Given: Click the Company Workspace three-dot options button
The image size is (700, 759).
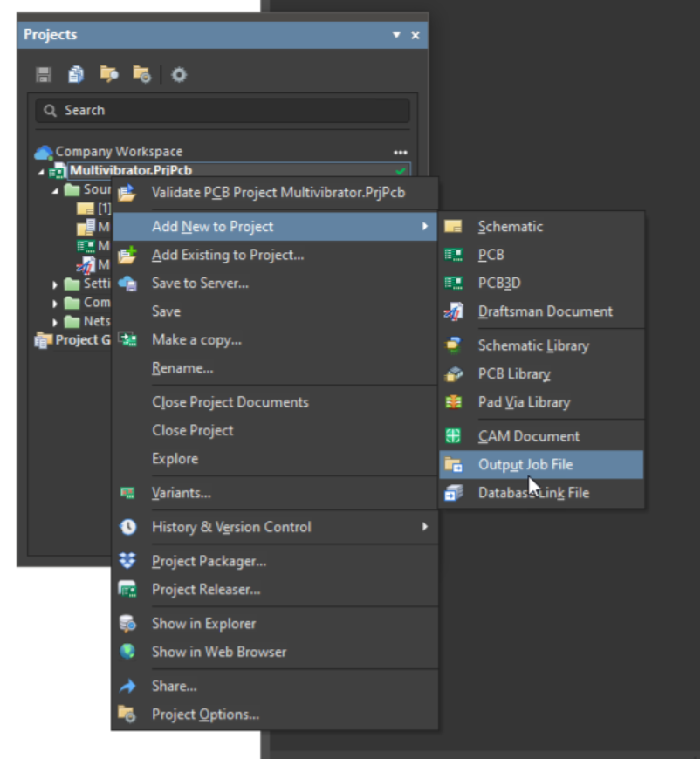Looking at the screenshot, I should pyautogui.click(x=401, y=152).
